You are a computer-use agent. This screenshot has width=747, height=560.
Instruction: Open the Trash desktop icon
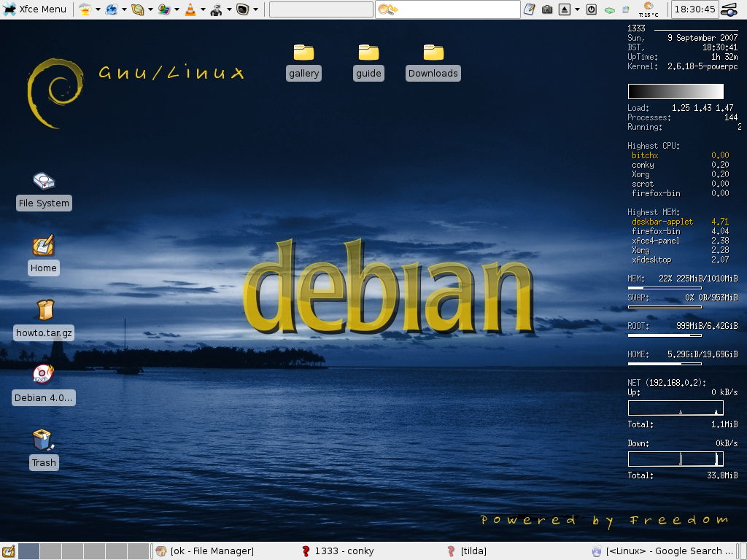tap(44, 450)
